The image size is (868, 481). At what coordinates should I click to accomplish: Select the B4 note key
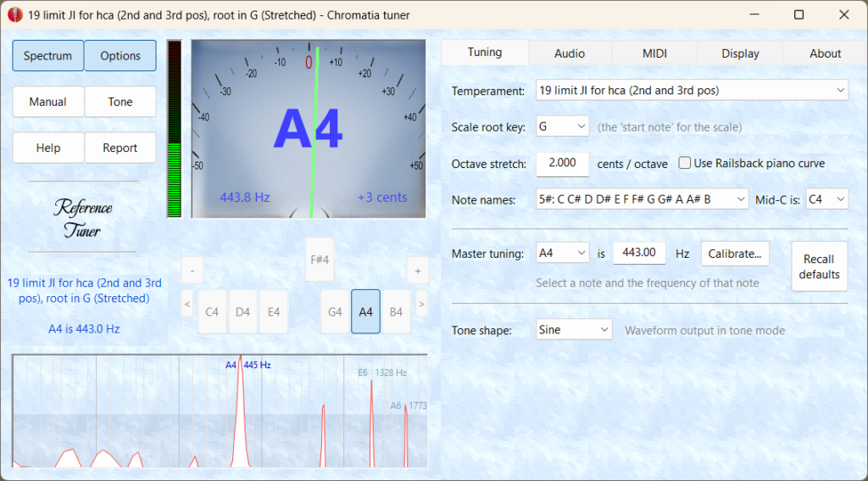[x=396, y=311]
